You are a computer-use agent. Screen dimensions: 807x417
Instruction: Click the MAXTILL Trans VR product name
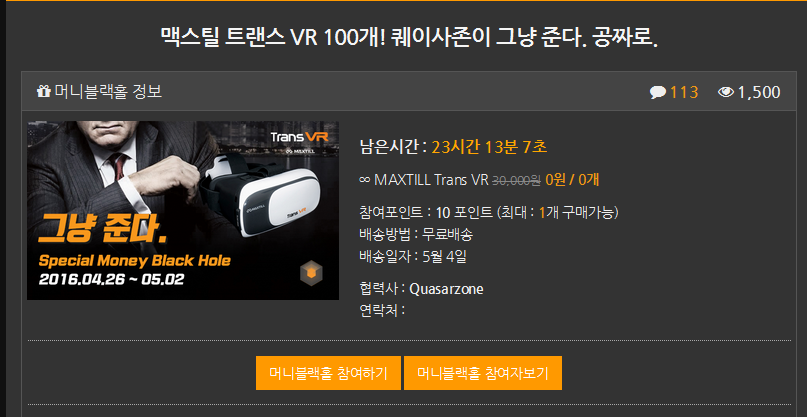tap(431, 180)
